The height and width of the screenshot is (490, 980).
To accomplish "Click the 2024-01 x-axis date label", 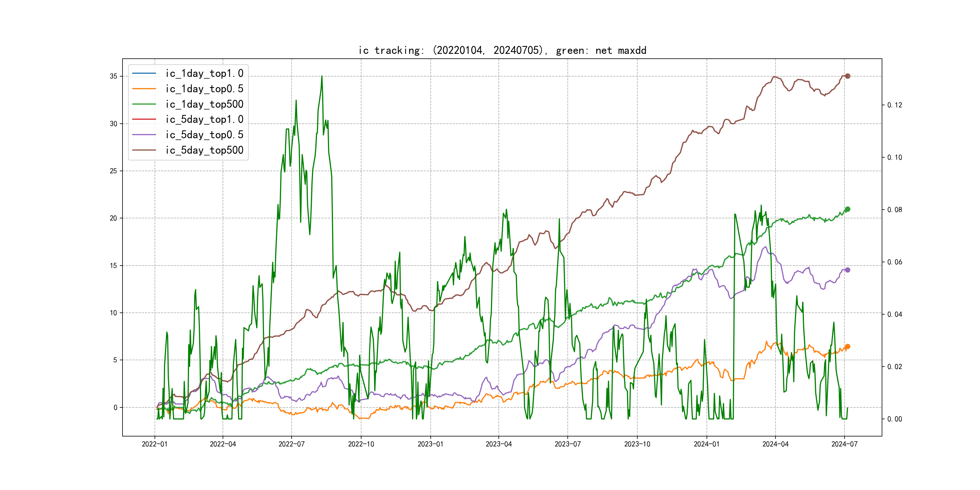I will pyautogui.click(x=707, y=444).
